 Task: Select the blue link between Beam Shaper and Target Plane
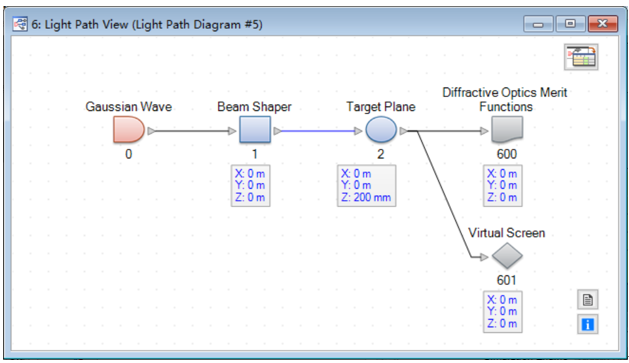tap(318, 131)
